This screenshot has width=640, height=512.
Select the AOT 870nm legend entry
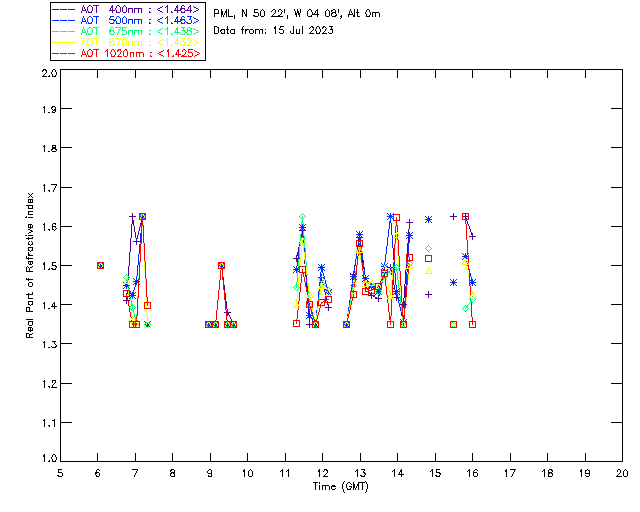[x=127, y=42]
